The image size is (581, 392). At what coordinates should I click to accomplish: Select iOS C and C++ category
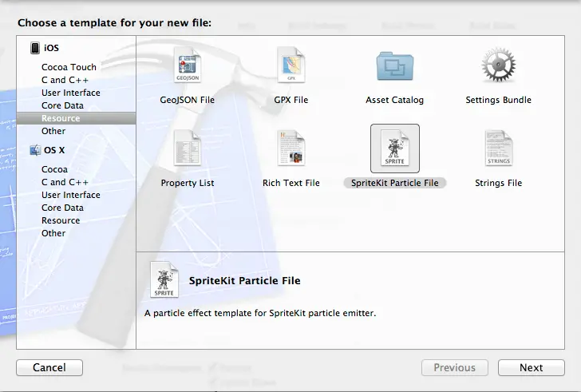(65, 80)
